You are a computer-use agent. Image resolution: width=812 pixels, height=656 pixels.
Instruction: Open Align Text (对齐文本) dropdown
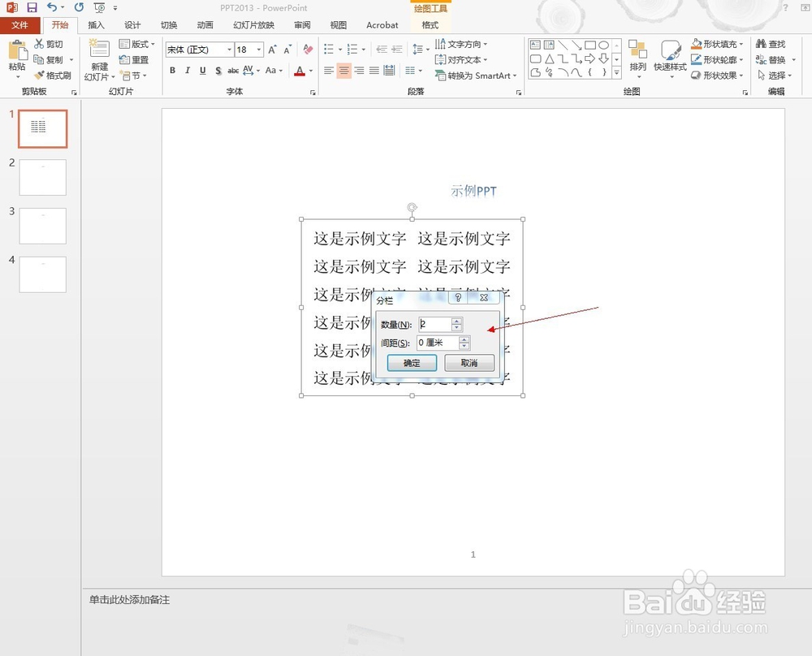pos(461,60)
